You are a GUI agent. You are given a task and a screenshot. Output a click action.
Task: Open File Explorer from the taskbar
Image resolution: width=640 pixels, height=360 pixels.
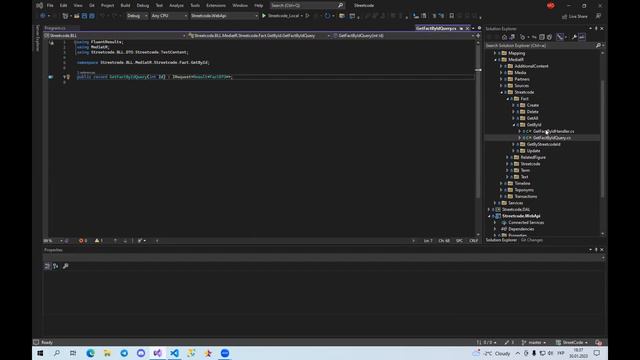pyautogui.click(x=107, y=353)
